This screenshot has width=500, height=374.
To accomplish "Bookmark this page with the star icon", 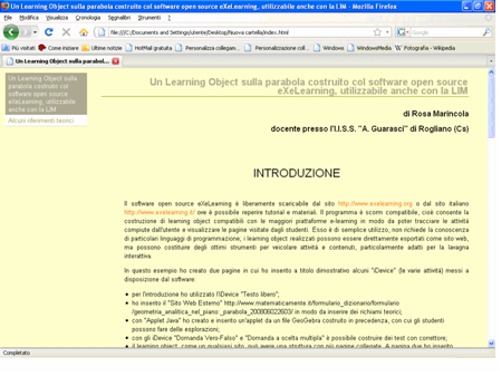I will [x=377, y=32].
